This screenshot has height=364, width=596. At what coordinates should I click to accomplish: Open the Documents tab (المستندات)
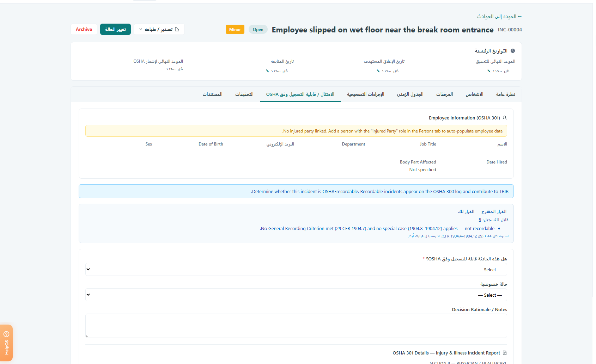(x=212, y=94)
